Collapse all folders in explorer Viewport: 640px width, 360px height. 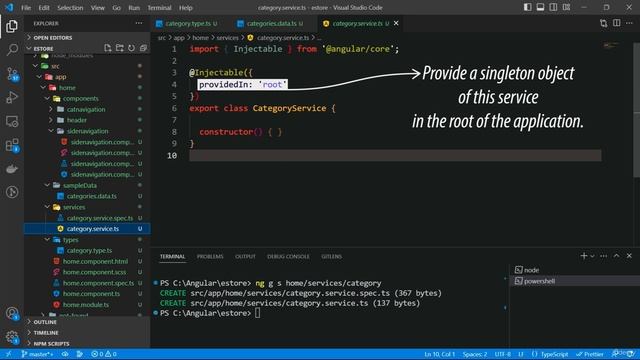tap(143, 48)
